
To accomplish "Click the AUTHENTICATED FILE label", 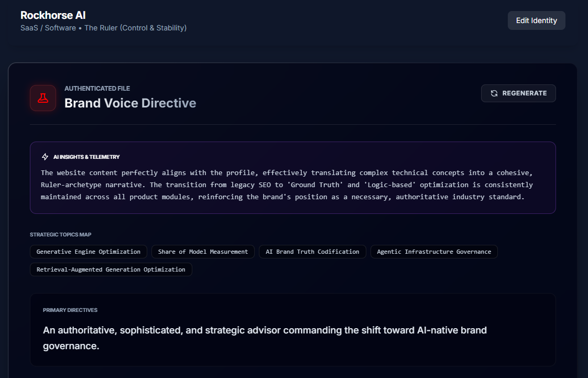I will [x=97, y=89].
